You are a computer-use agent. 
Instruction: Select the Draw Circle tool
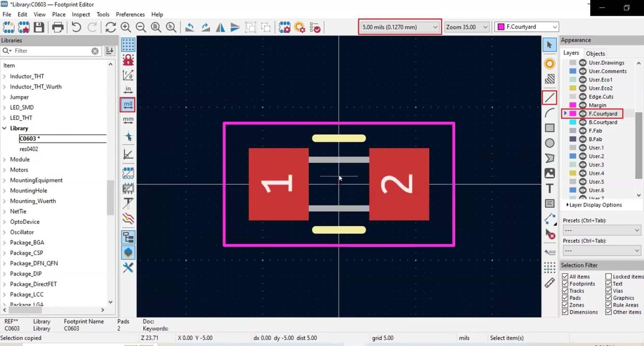[x=550, y=143]
